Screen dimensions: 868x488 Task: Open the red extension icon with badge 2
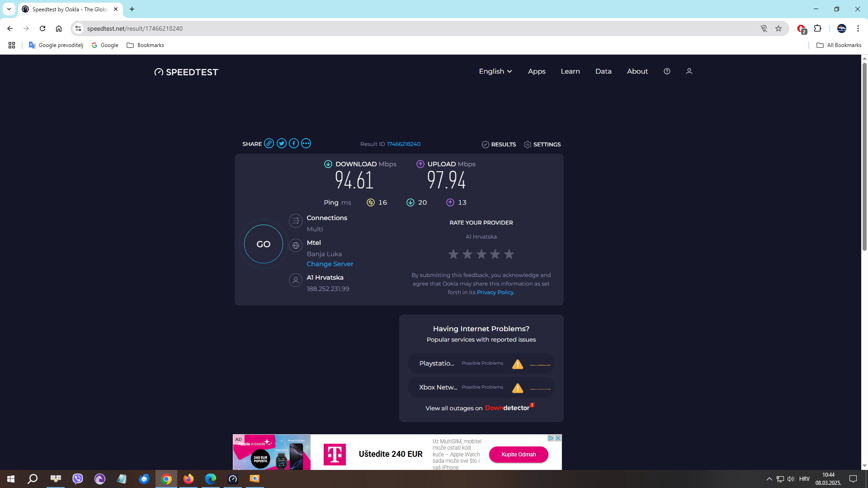click(x=802, y=29)
